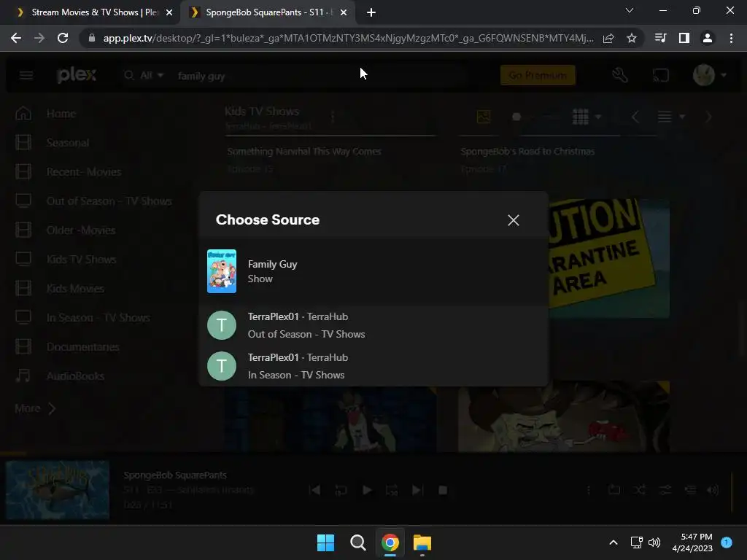This screenshot has width=747, height=560.
Task: Toggle shuffle in the player bar
Action: pyautogui.click(x=640, y=490)
